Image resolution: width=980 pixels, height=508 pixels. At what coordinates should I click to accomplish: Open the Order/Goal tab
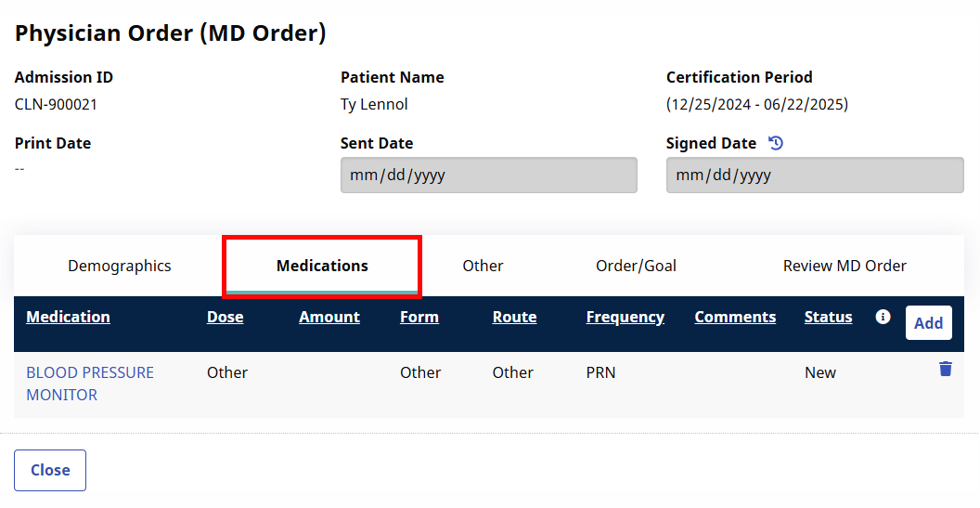point(636,266)
